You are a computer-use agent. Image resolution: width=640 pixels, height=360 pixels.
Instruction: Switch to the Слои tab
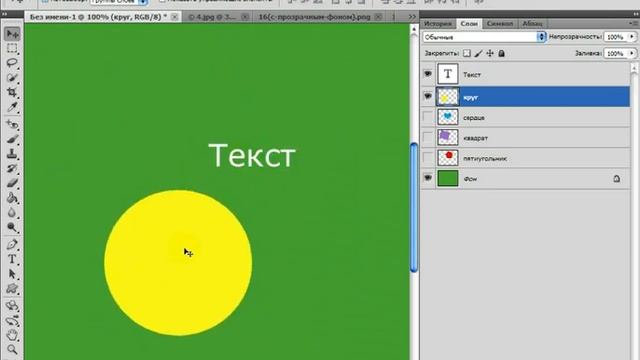pyautogui.click(x=469, y=24)
